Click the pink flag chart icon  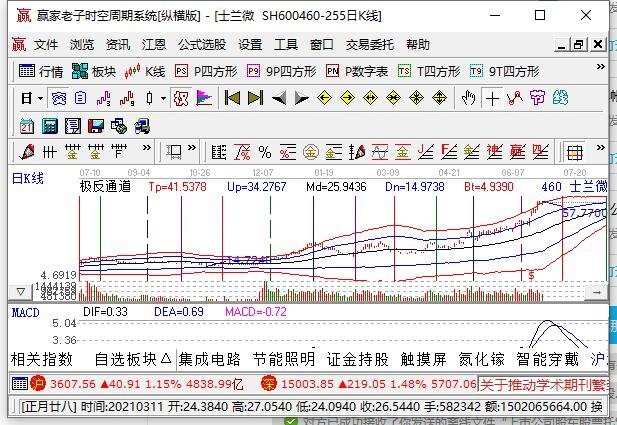[204, 98]
